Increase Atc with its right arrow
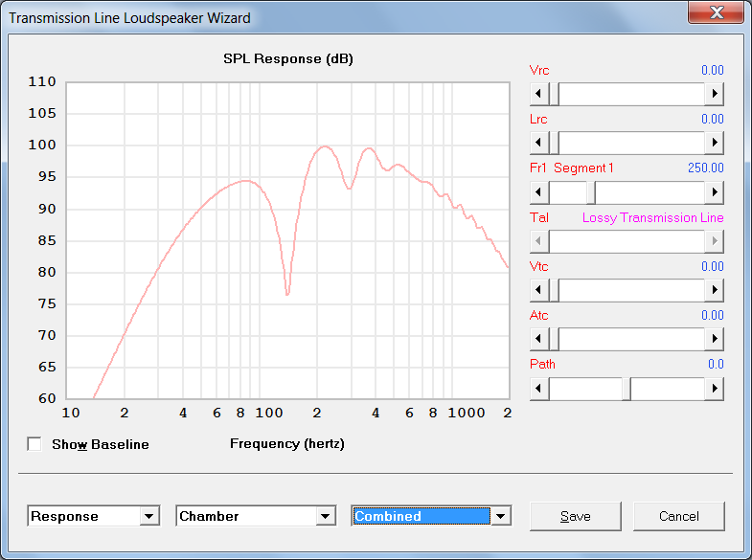The image size is (752, 560). coord(714,339)
